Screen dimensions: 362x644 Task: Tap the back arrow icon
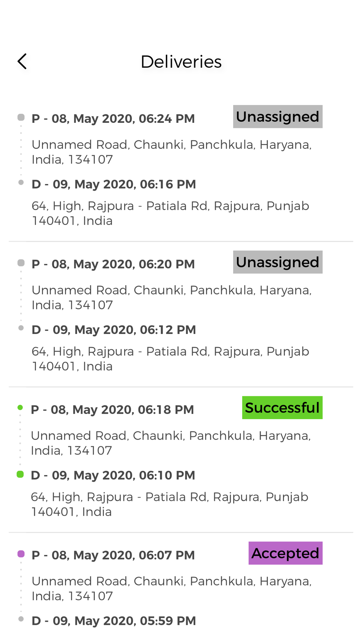pos(22,61)
